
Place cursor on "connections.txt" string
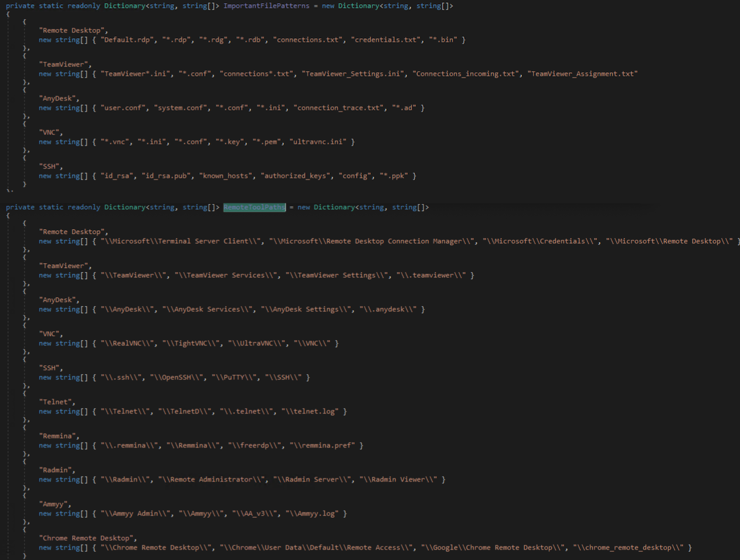pyautogui.click(x=308, y=40)
